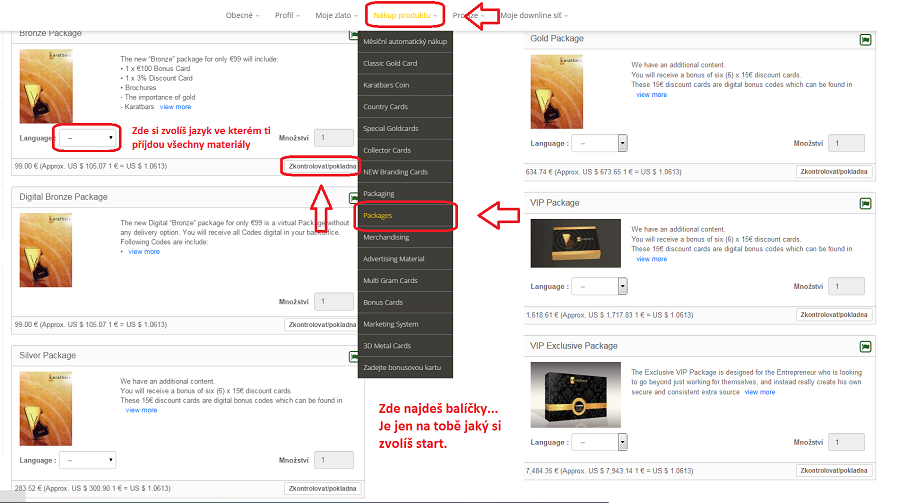Select 3D Metal Cards menu entry

[405, 346]
